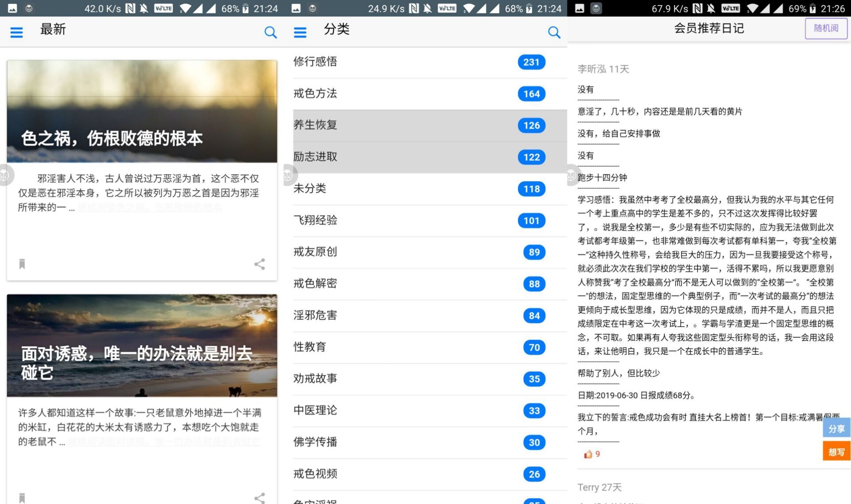
Task: Open hamburger menu on 最新 screen
Action: [16, 32]
